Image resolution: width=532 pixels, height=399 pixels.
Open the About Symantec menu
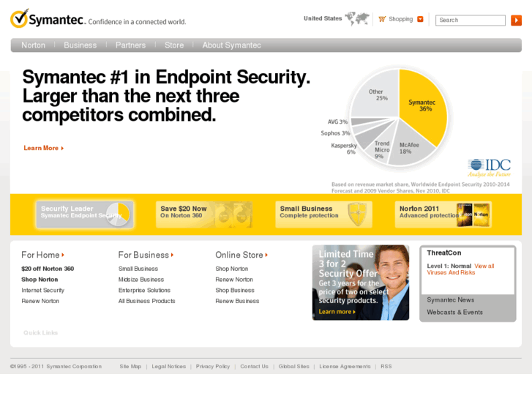(232, 45)
